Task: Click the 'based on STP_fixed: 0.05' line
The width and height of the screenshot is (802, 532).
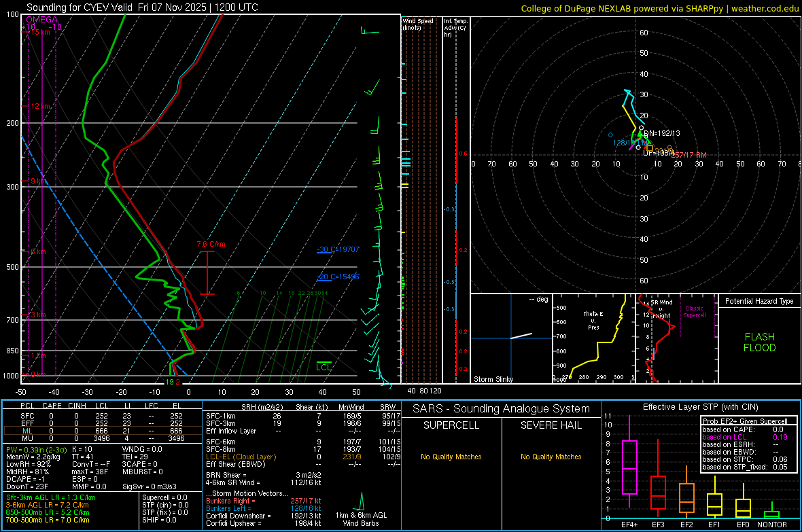Action: [745, 467]
